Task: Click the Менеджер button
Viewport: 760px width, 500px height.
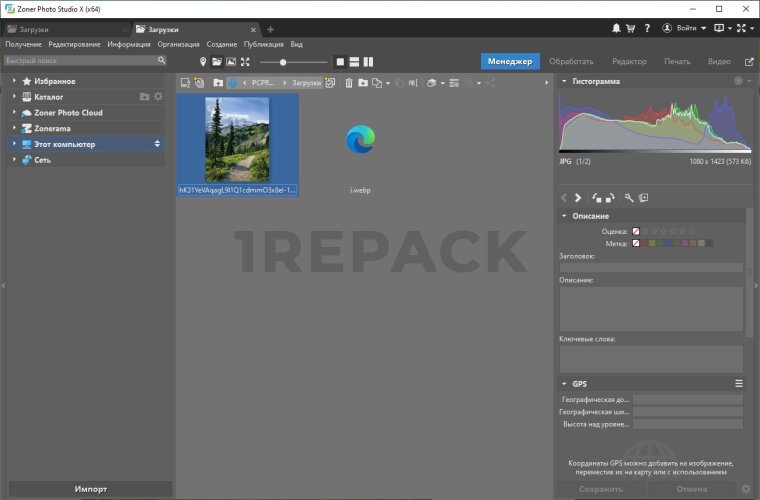Action: point(510,62)
